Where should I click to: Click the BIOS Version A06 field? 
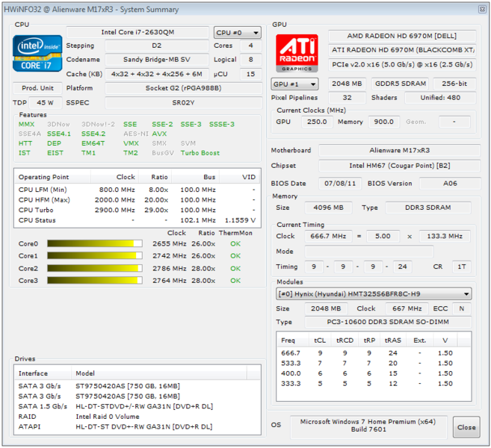click(x=450, y=184)
